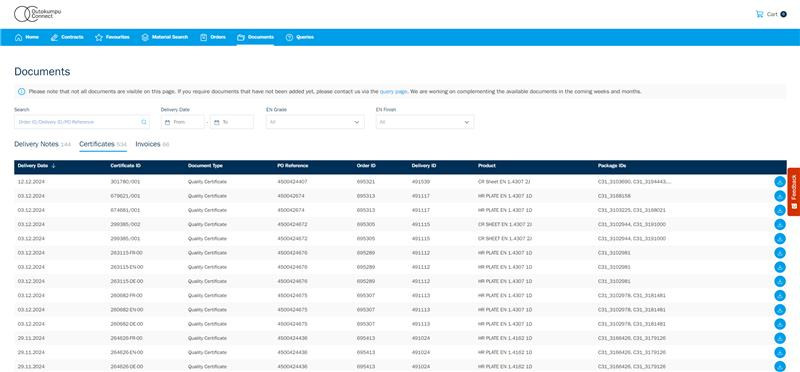Download certificate 301780/001
Viewport: 800px width, 372px height.
click(x=780, y=182)
